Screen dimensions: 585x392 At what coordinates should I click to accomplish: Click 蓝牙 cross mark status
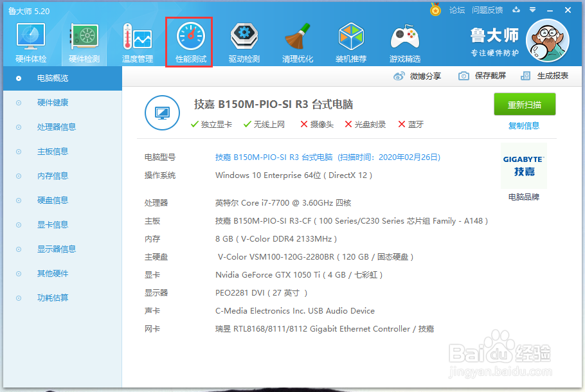pyautogui.click(x=411, y=125)
